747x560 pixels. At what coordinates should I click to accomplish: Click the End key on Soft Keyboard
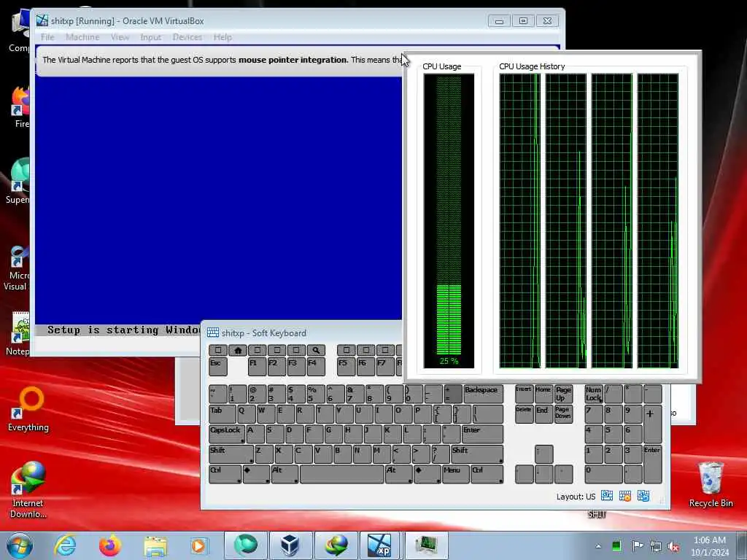click(543, 414)
